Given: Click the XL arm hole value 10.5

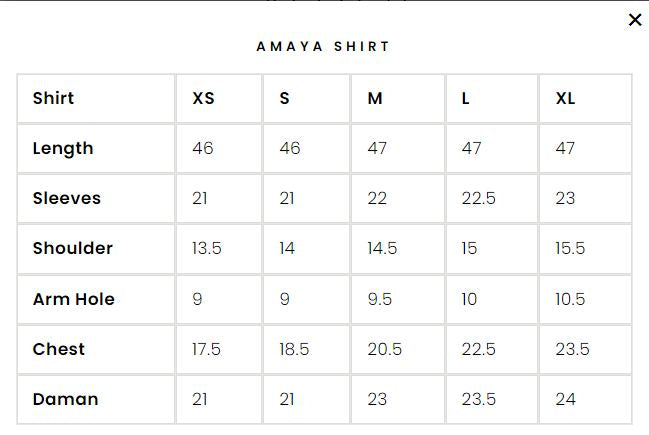Looking at the screenshot, I should [x=570, y=299].
